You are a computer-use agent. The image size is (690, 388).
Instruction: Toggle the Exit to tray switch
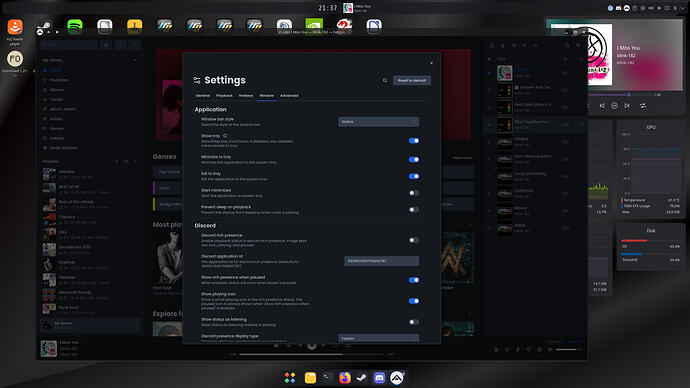click(414, 176)
